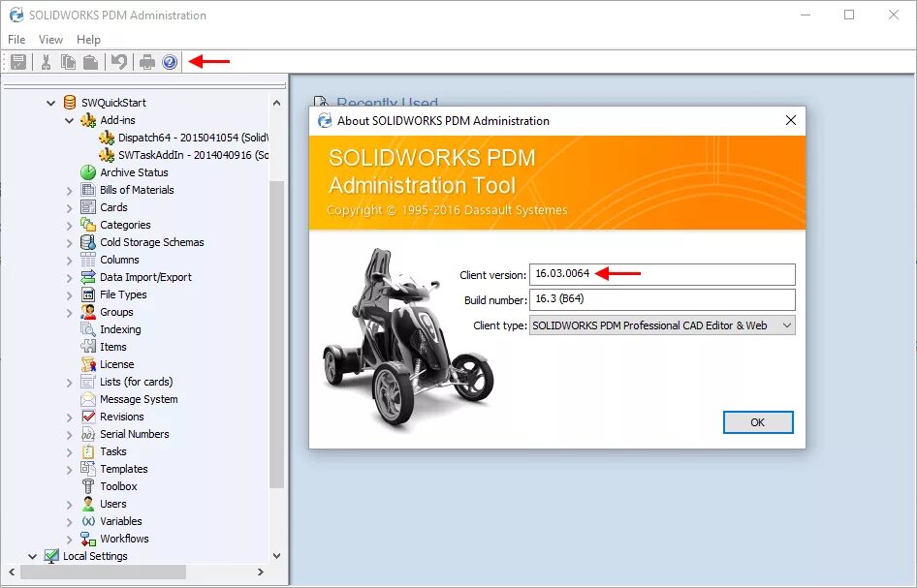
Task: Open the View menu
Action: (50, 39)
